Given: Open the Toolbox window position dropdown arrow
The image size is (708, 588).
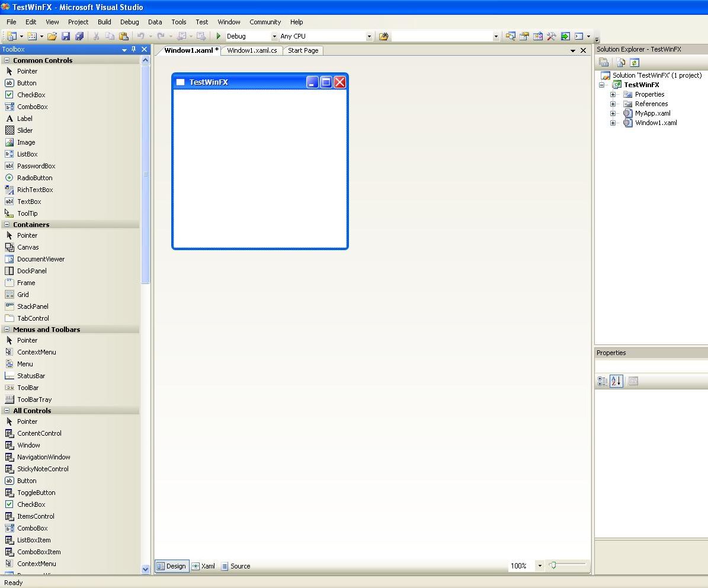Looking at the screenshot, I should coord(124,50).
